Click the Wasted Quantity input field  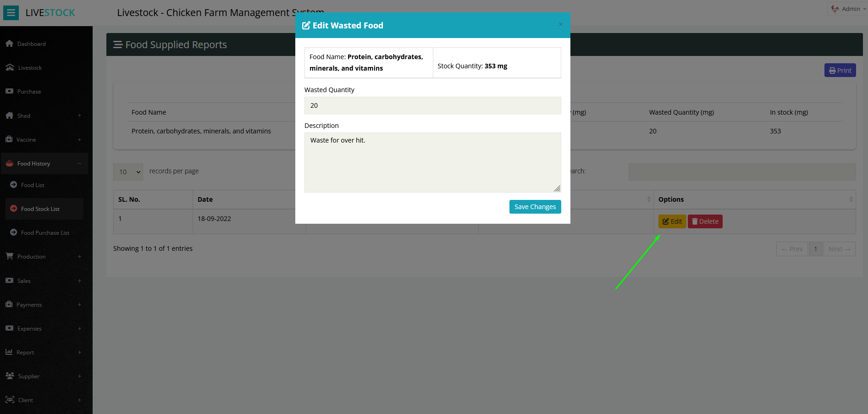click(x=432, y=105)
